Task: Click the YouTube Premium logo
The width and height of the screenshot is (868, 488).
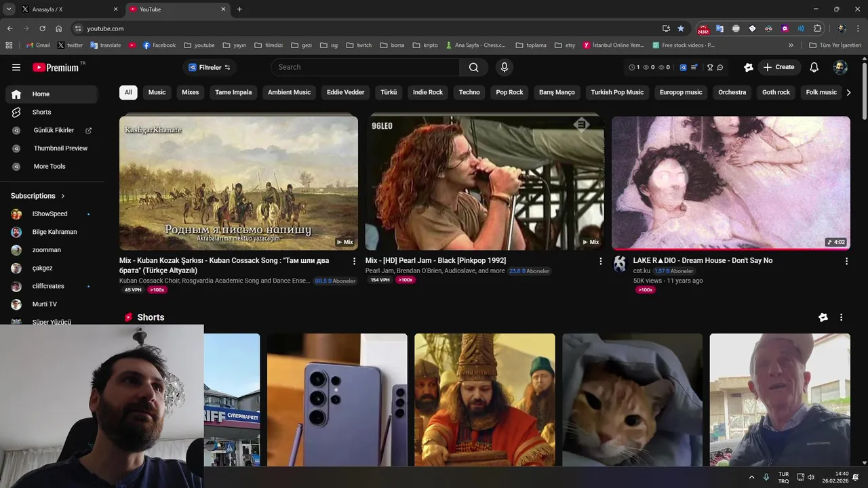Action: click(x=56, y=67)
